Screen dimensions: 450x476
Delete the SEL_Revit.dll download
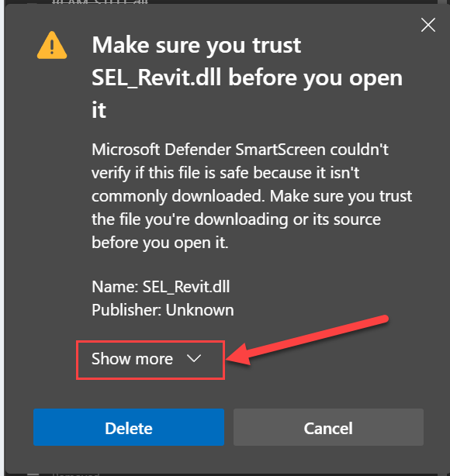pos(129,427)
